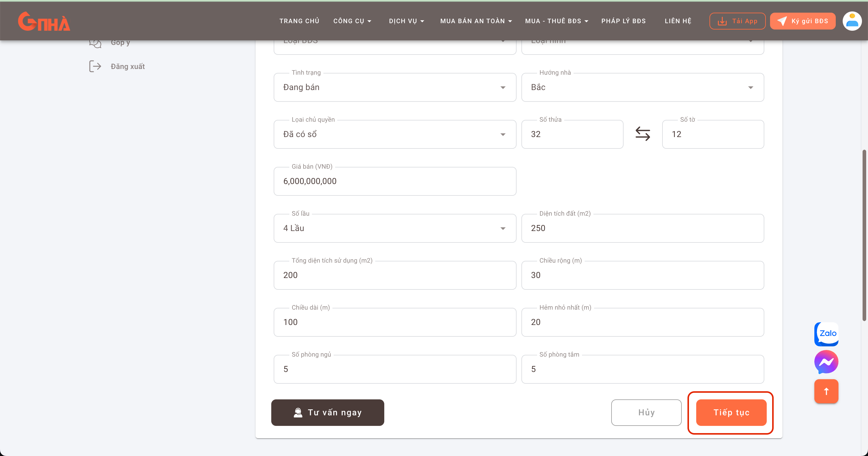
Task: Click the Zalo chat icon
Action: coord(826,334)
